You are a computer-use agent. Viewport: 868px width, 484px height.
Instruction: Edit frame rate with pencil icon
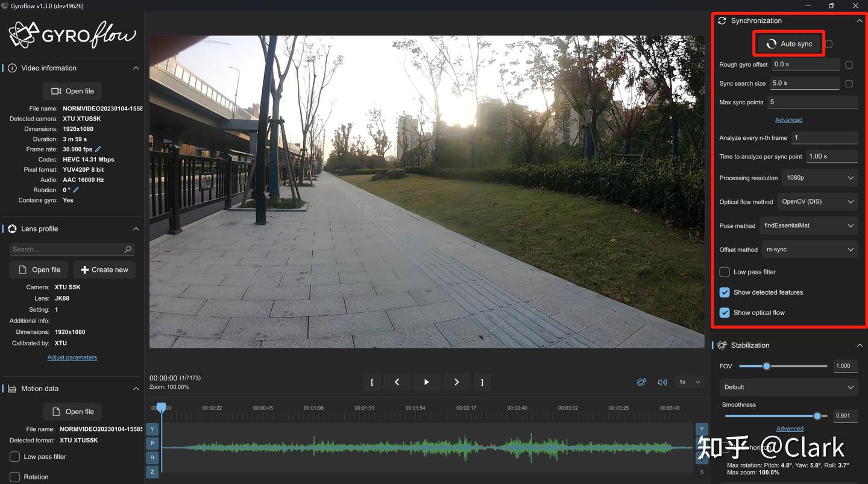pos(98,149)
